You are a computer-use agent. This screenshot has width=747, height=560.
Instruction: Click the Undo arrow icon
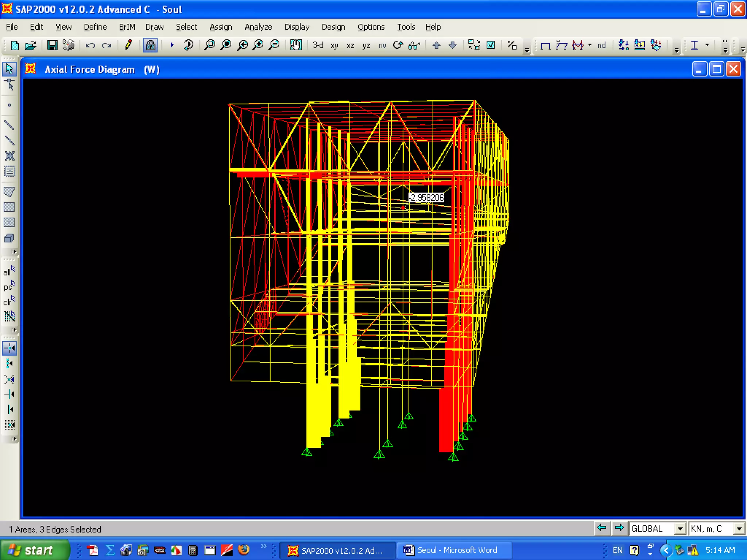point(90,45)
